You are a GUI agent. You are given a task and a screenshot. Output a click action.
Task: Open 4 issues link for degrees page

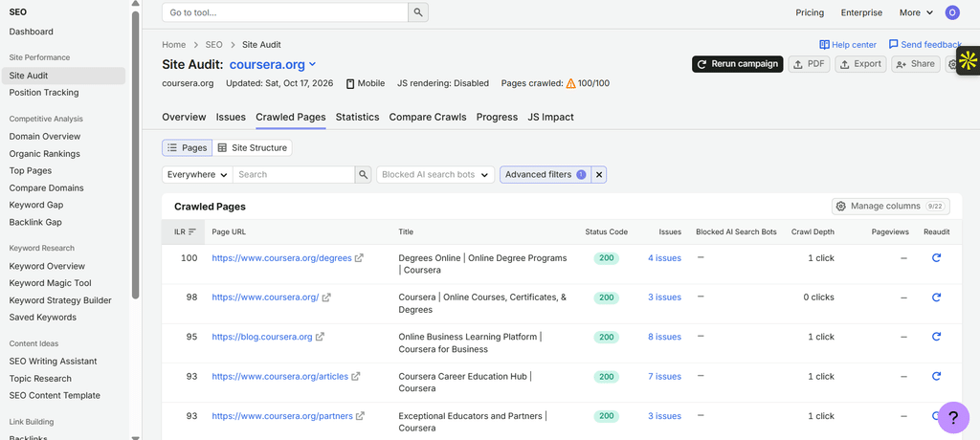(664, 258)
